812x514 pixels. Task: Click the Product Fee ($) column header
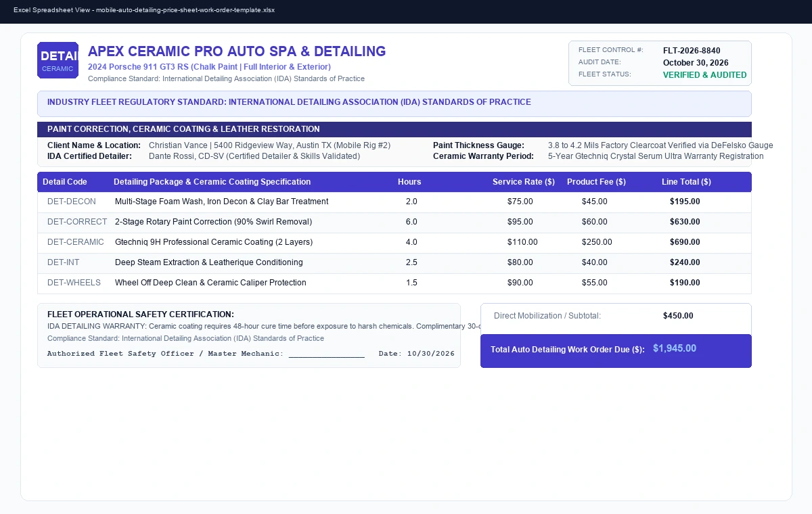(x=596, y=182)
